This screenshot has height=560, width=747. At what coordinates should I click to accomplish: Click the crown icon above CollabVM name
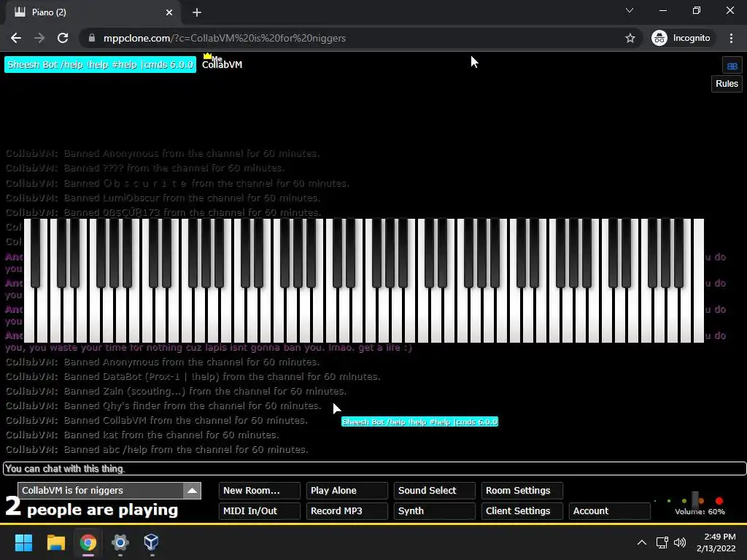tap(207, 55)
